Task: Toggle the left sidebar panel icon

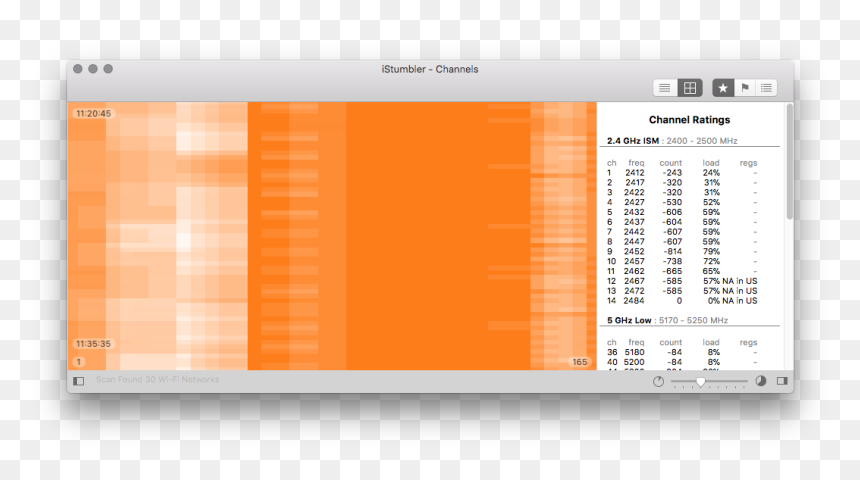Action: click(x=78, y=381)
